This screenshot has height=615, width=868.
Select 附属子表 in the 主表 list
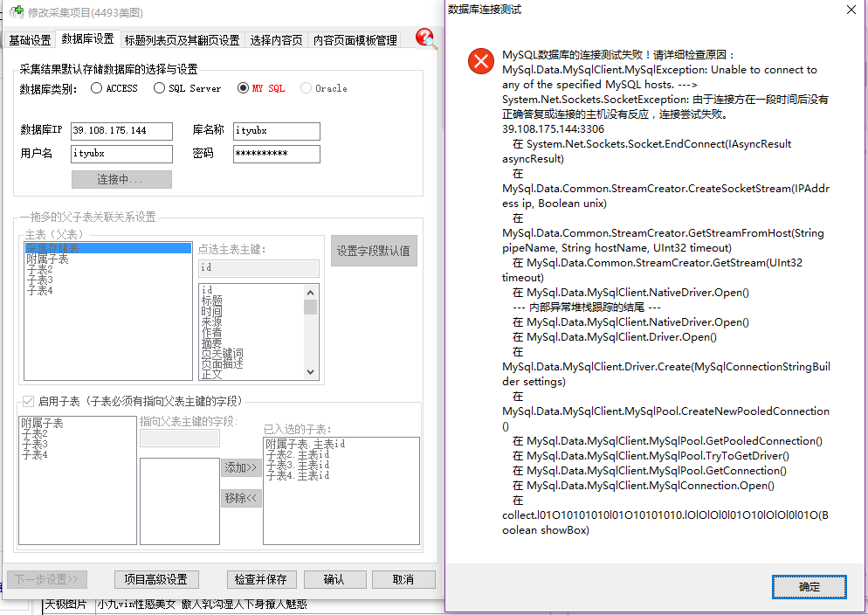click(x=48, y=259)
